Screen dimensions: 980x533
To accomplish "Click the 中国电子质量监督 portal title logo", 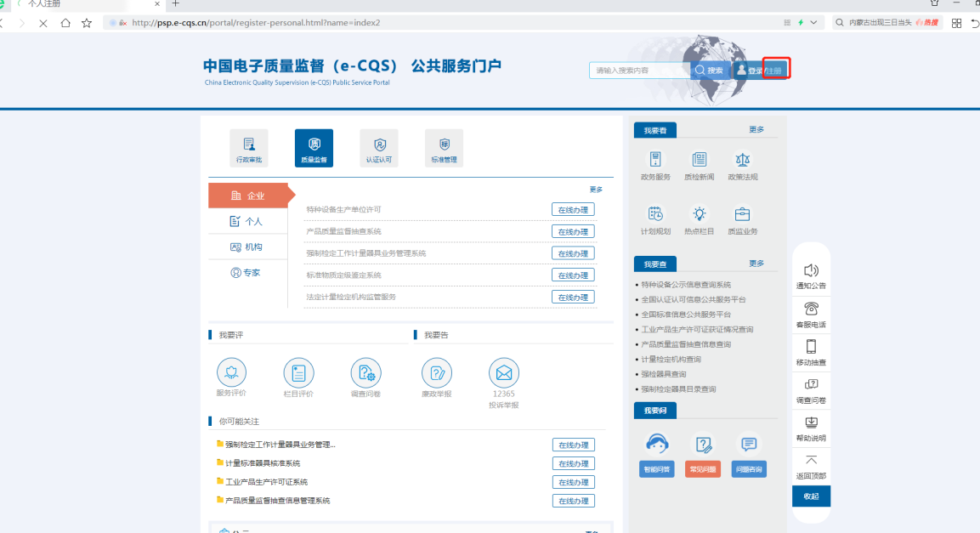I will coord(352,66).
